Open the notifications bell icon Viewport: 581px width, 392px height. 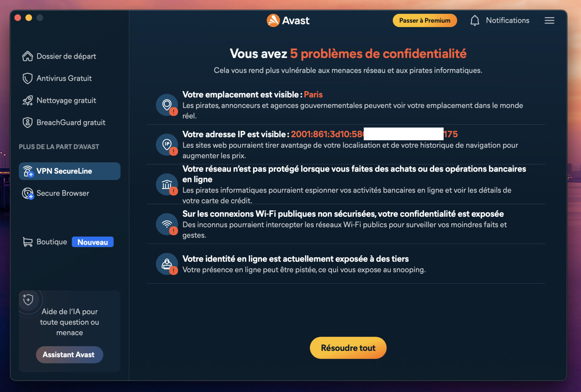[x=474, y=21]
